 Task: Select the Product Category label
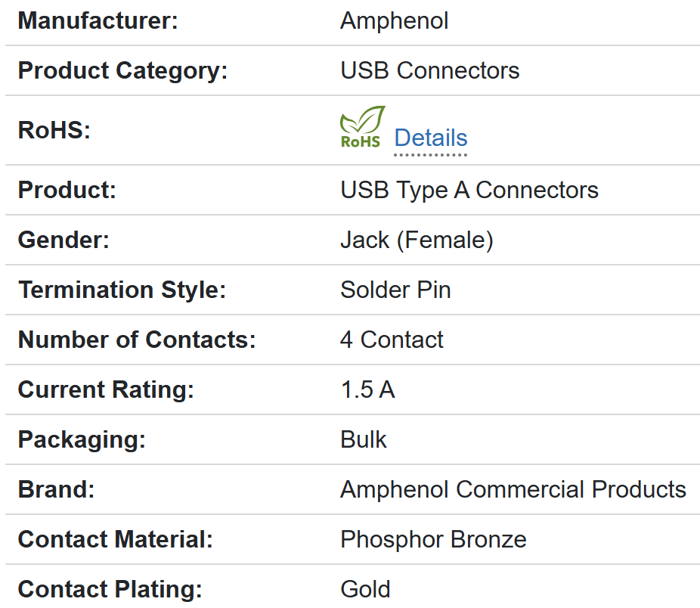(122, 71)
